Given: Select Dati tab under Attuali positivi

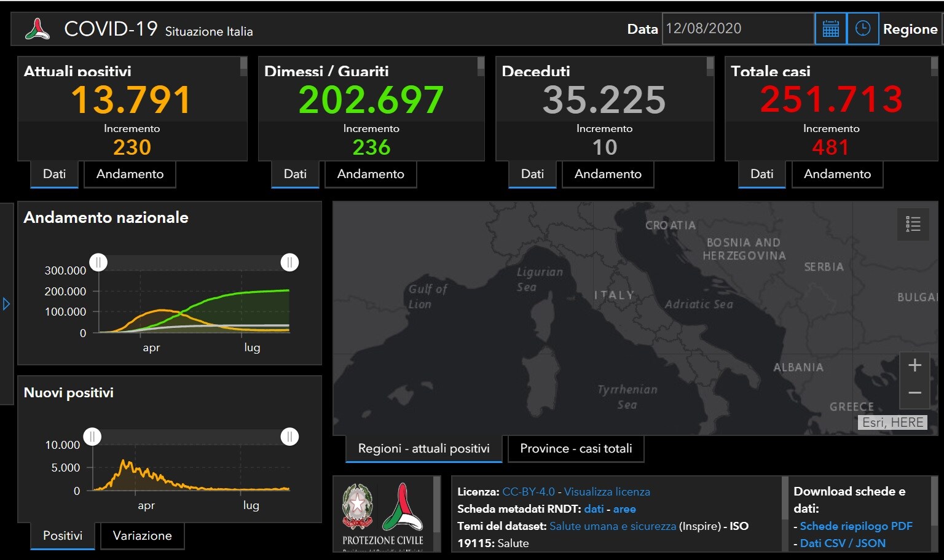Looking at the screenshot, I should point(54,174).
